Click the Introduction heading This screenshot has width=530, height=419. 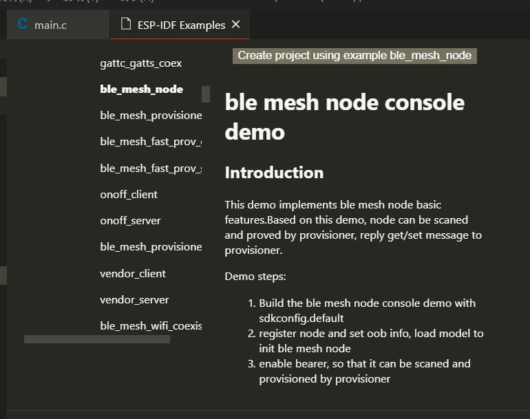pyautogui.click(x=274, y=173)
